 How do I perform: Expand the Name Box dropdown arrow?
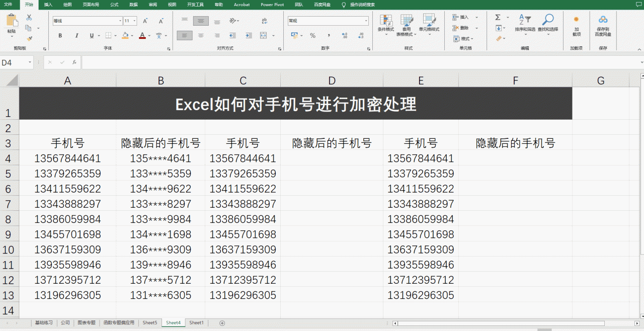[x=30, y=62]
